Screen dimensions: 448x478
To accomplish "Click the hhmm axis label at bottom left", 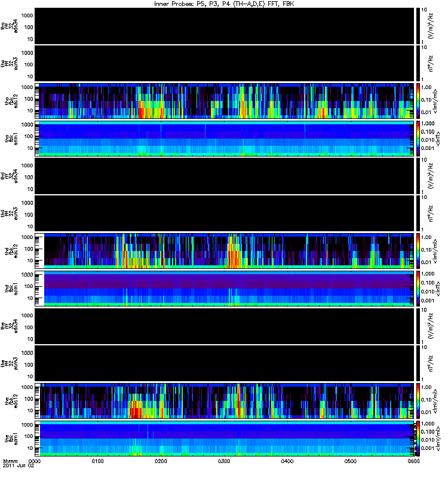I will coord(10,461).
